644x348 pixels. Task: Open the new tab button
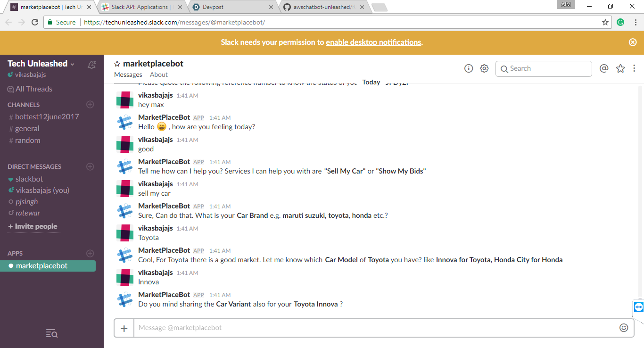(x=380, y=7)
